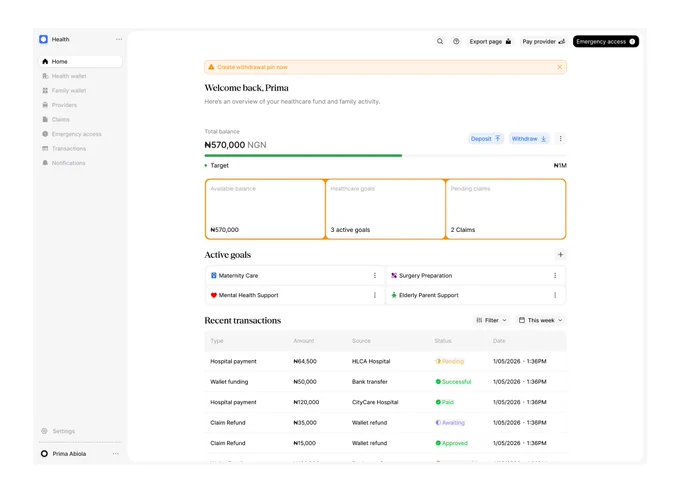The image size is (680, 493).
Task: Click the ₦64,500 amount cell
Action: tap(305, 362)
